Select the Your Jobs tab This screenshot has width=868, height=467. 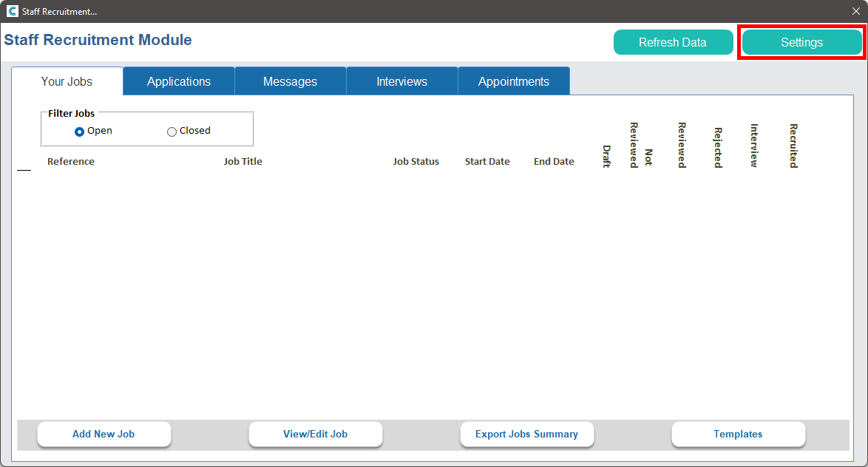(x=67, y=81)
